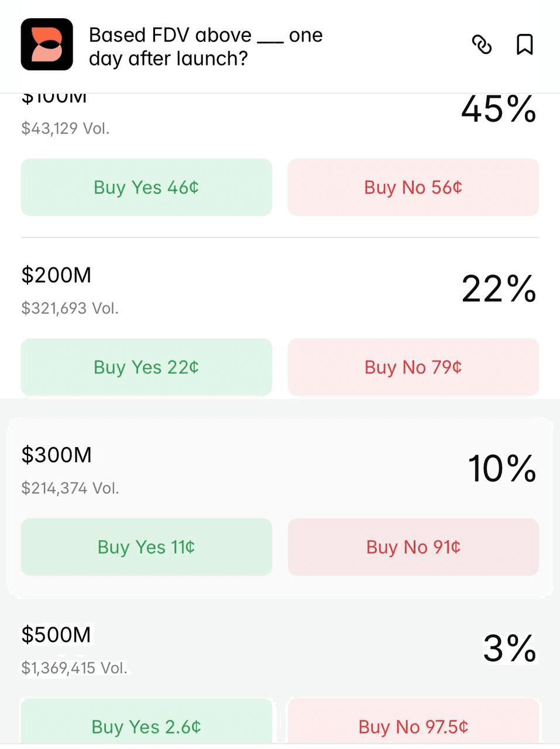Bookmark this market
Viewport: 560px width, 749px height.
click(x=524, y=44)
